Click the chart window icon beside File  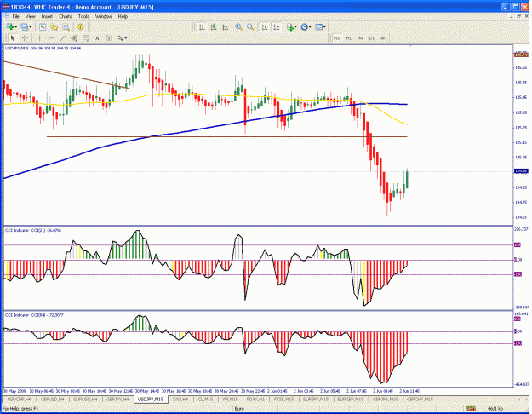pos(6,16)
